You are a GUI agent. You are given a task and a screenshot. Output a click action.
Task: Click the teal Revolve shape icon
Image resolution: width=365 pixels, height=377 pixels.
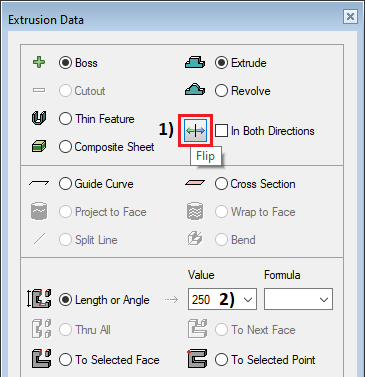tap(195, 90)
